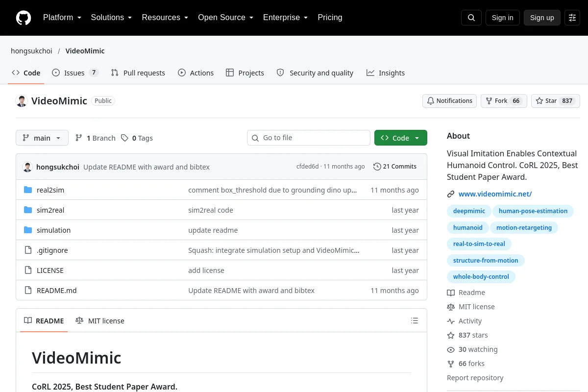Open the README outline list icon
Image resolution: width=588 pixels, height=392 pixels.
click(415, 321)
